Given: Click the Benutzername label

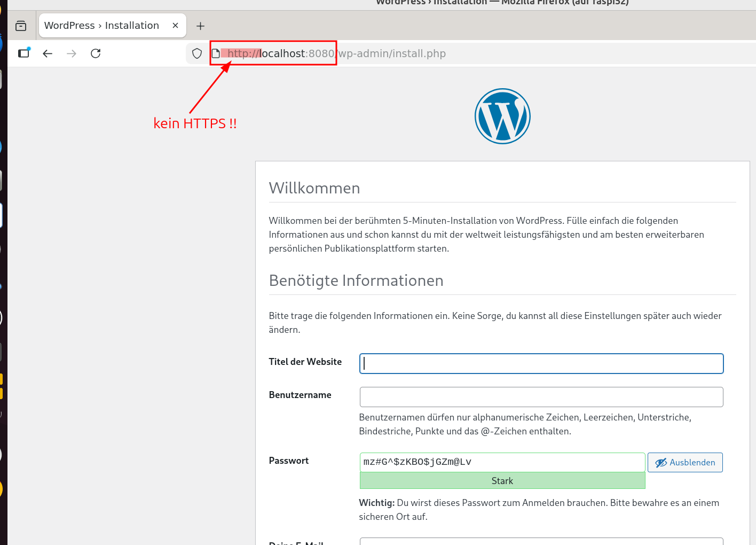Looking at the screenshot, I should pos(300,395).
